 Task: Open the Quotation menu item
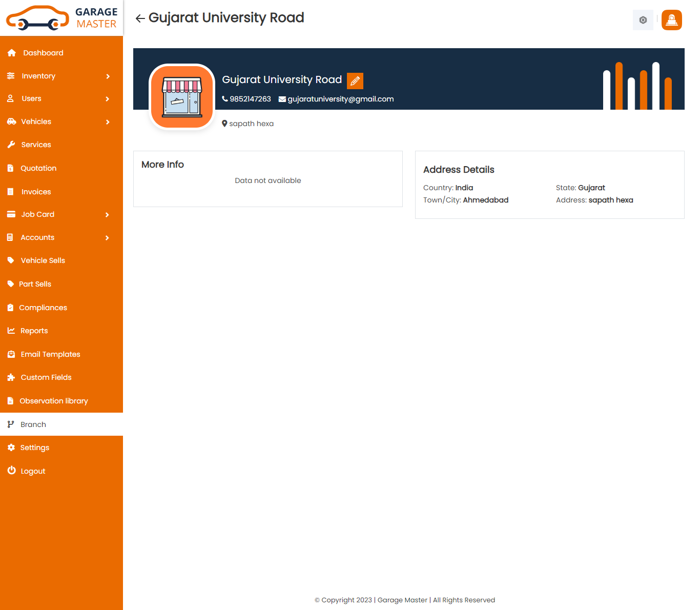tap(38, 168)
